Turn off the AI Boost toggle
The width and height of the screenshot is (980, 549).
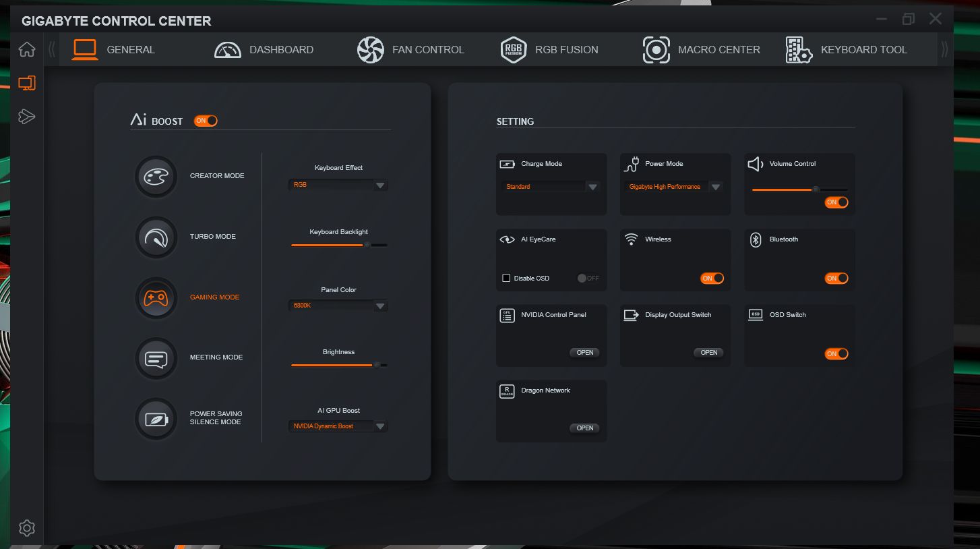(x=206, y=121)
